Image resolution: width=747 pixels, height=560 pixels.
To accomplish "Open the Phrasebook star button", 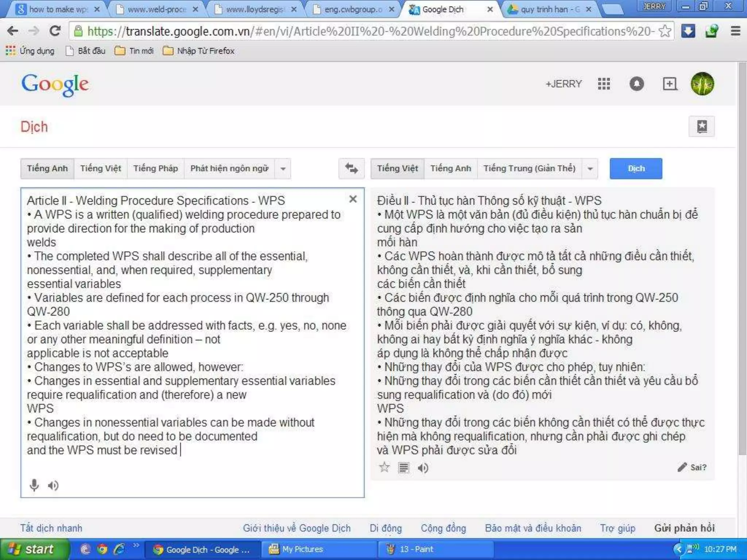I will 701,127.
